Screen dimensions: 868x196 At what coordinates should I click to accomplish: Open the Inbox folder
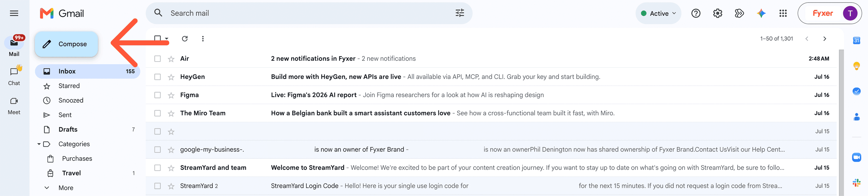pyautogui.click(x=88, y=71)
